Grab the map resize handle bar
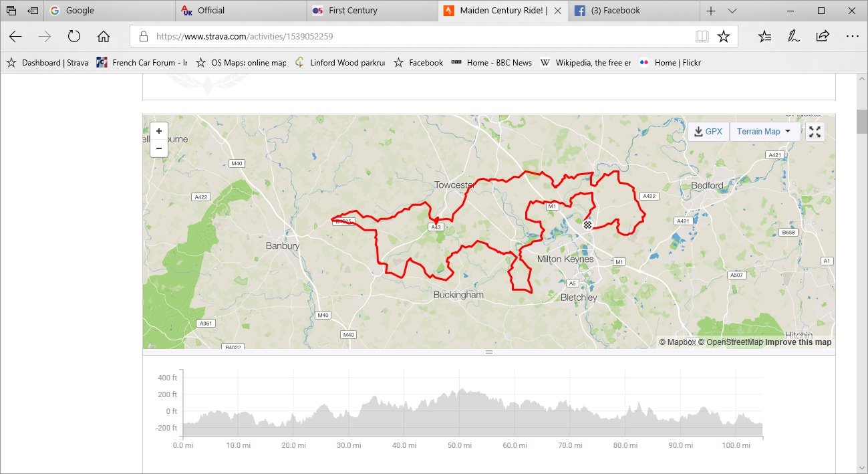This screenshot has height=474, width=868. pyautogui.click(x=488, y=352)
